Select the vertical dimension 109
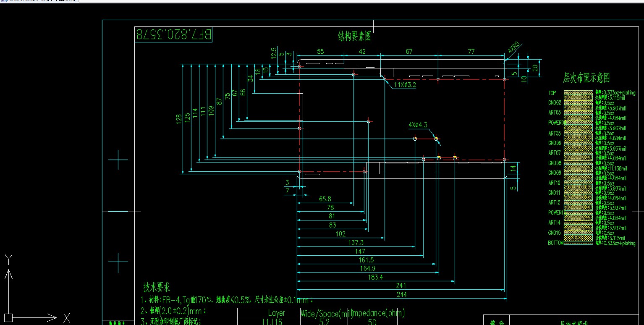Image resolution: width=644 pixels, height=325 pixels. click(211, 111)
